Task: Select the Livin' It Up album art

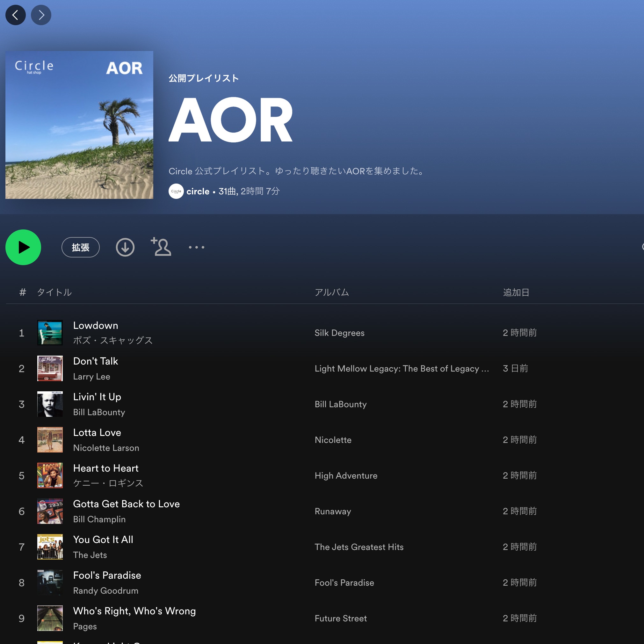Action: click(50, 404)
